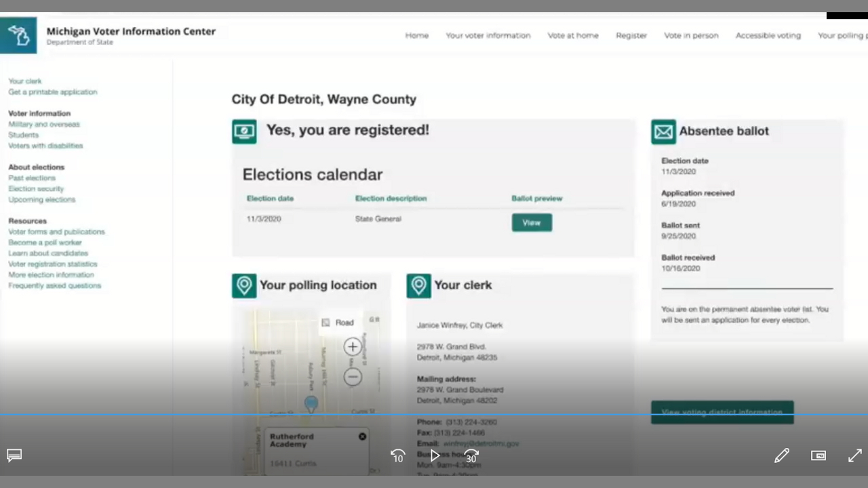Open the Road map type selector
This screenshot has height=488, width=868.
[338, 323]
